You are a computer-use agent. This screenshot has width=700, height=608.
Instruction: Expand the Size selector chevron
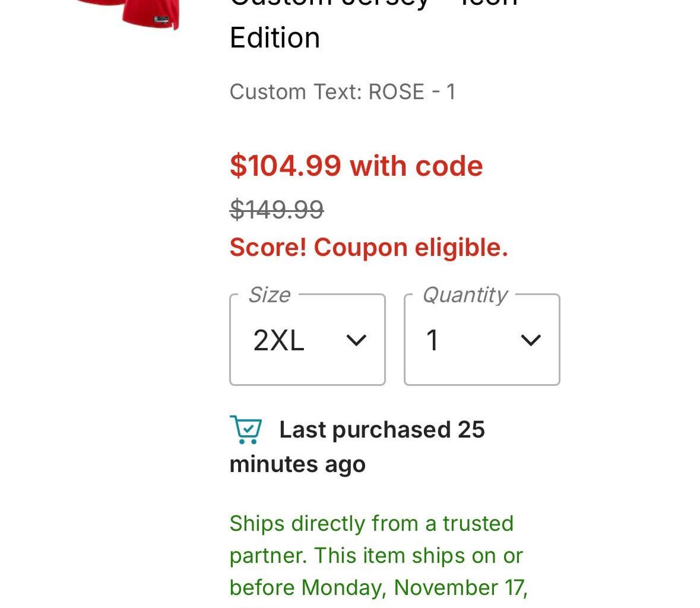pos(357,340)
